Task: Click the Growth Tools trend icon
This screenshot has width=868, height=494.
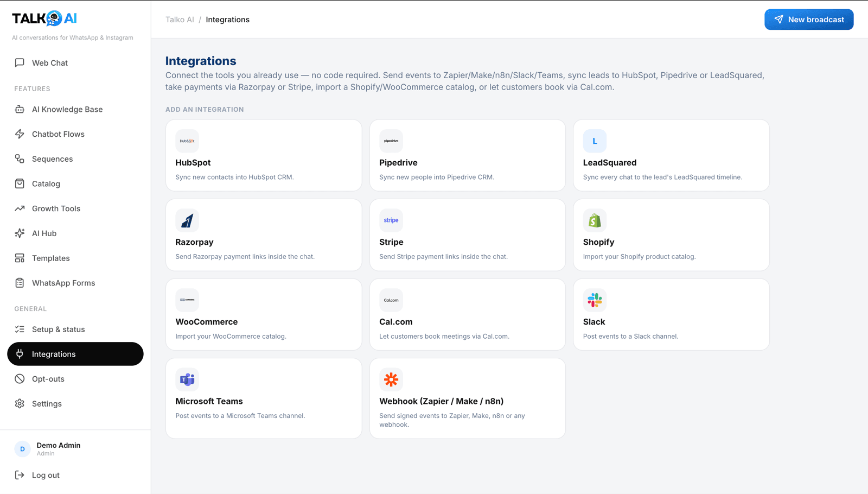Action: (x=20, y=208)
